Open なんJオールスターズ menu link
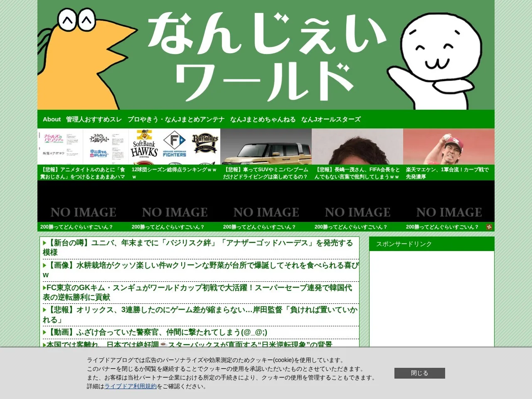Screen dimensions: 532x399 (331, 119)
